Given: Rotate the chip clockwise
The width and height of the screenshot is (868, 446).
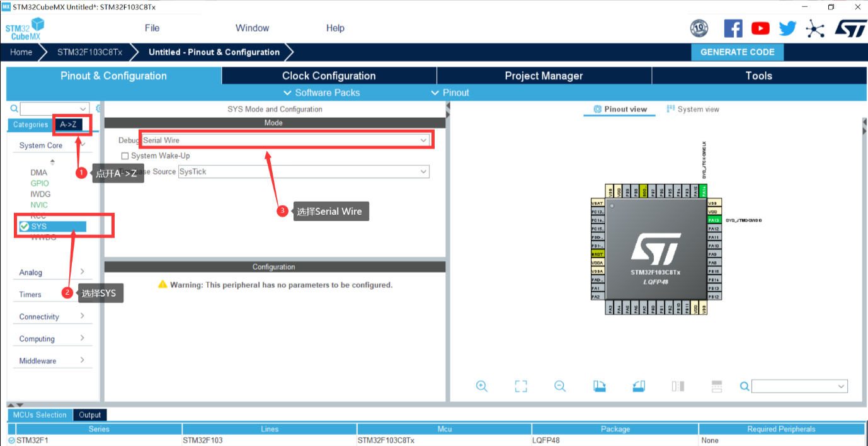Looking at the screenshot, I should point(599,386).
